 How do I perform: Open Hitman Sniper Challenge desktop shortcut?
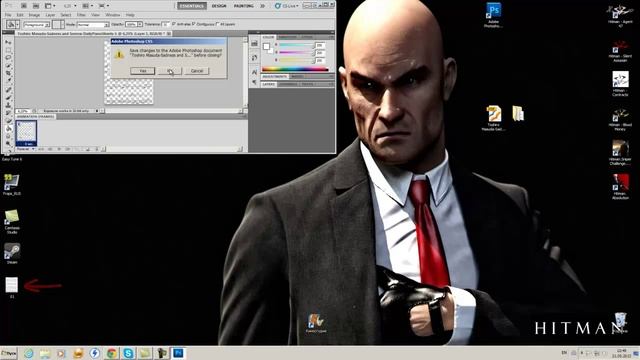pos(620,153)
